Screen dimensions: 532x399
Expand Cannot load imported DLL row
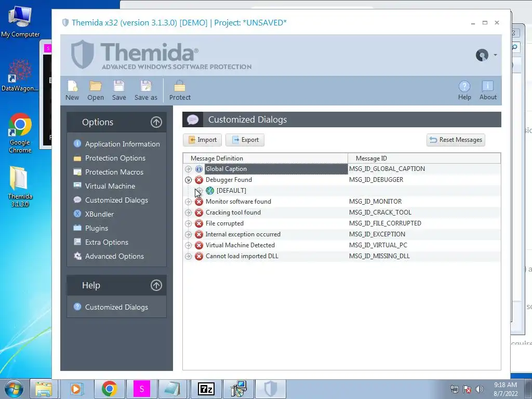click(188, 256)
